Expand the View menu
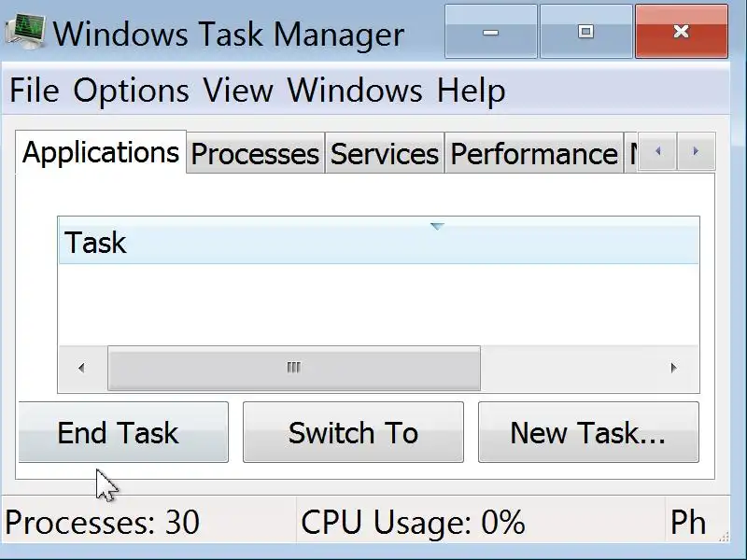Screen dimensions: 747x560 point(238,91)
